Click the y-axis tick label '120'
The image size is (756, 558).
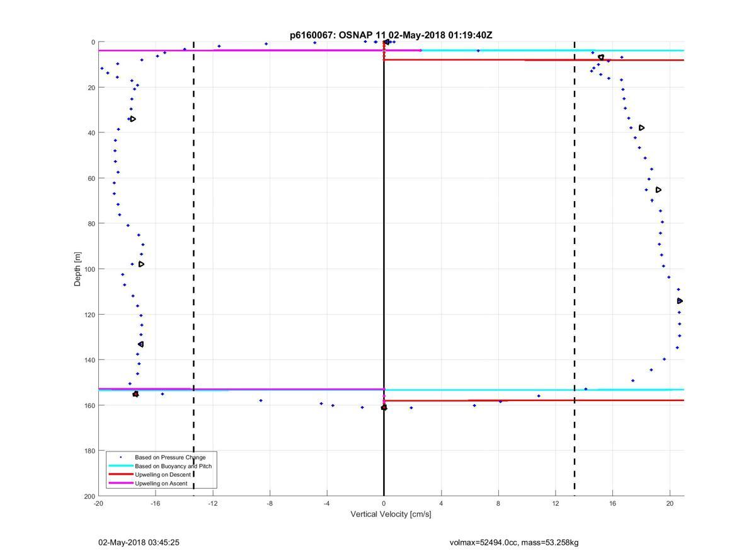point(89,315)
